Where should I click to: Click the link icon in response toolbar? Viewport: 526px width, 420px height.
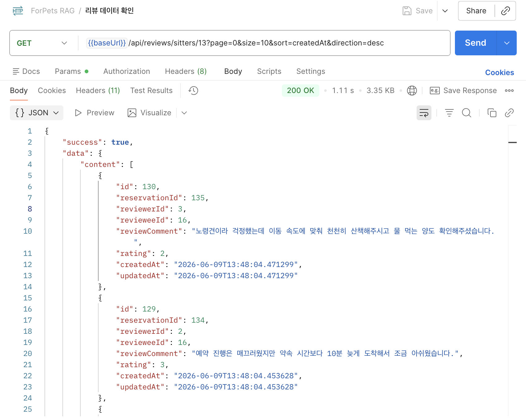click(x=509, y=113)
